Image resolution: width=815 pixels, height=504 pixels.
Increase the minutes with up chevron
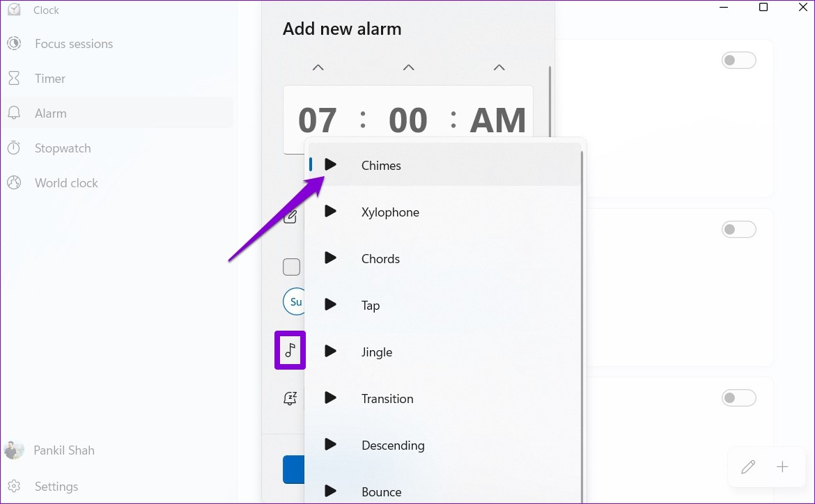[408, 68]
